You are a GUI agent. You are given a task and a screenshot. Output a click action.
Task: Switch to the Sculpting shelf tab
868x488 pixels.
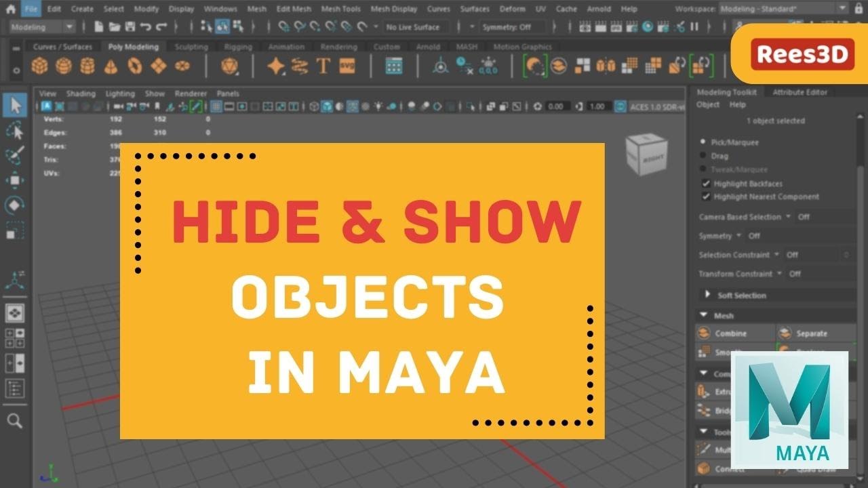(191, 47)
